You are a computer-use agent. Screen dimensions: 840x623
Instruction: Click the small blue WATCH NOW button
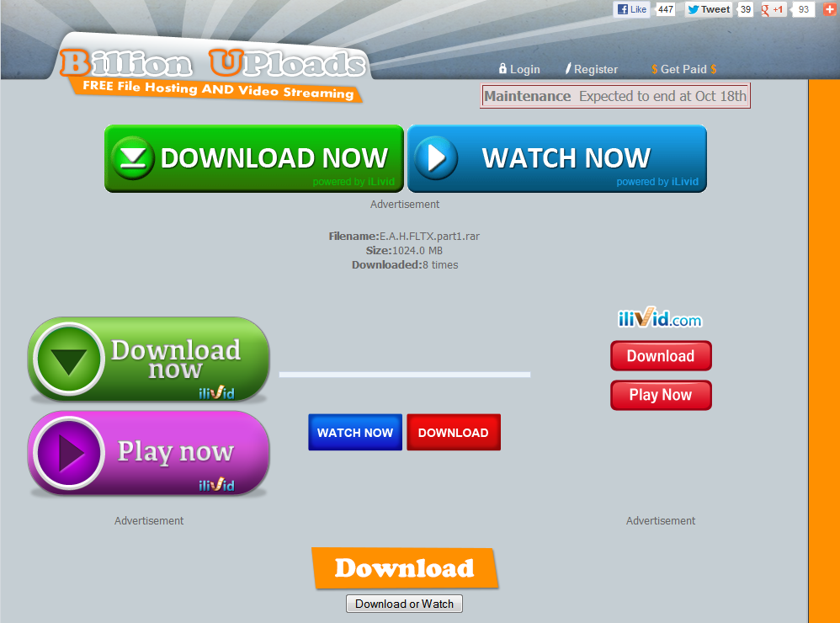(x=355, y=433)
